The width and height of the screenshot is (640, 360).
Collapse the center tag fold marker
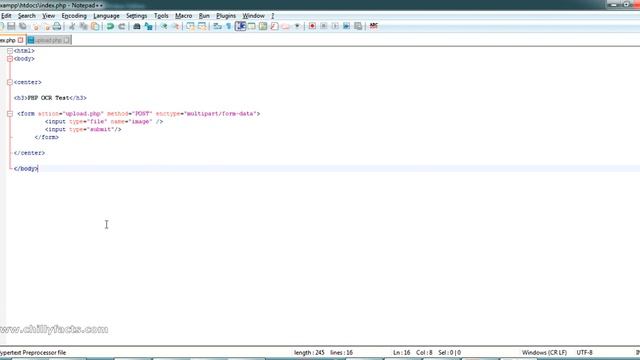[10, 82]
